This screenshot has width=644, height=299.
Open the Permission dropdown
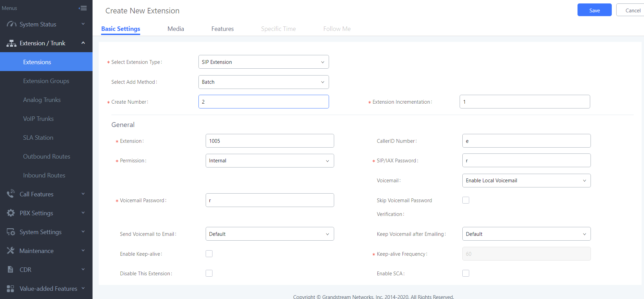point(269,161)
